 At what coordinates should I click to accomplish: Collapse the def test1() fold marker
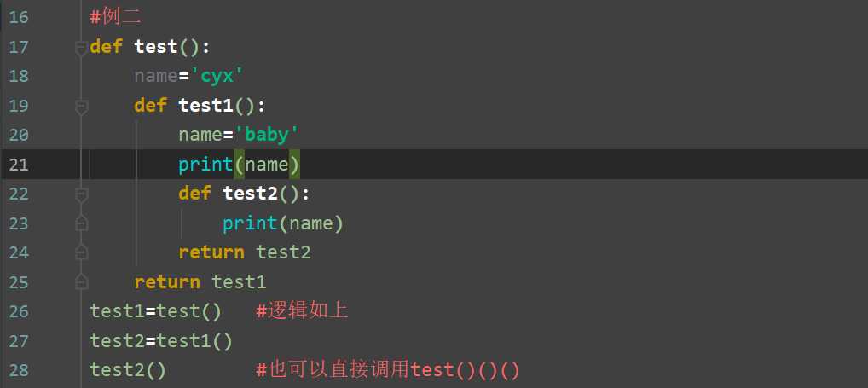click(x=81, y=107)
